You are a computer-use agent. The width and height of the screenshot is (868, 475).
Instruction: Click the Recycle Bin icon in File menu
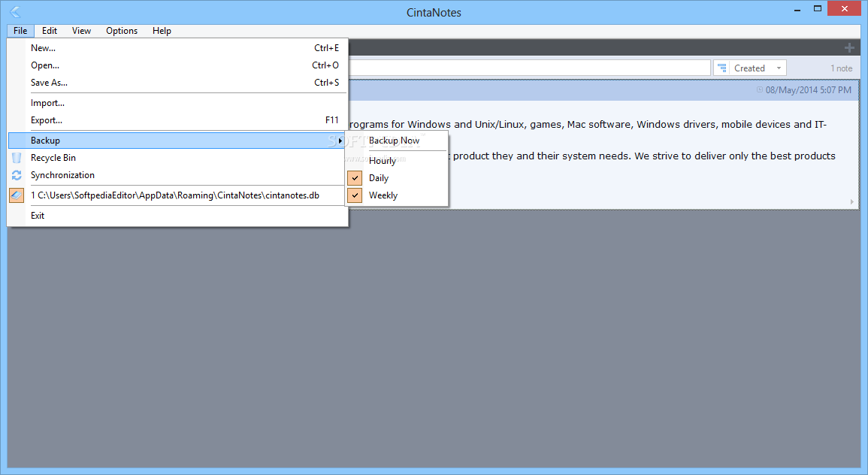coord(17,158)
